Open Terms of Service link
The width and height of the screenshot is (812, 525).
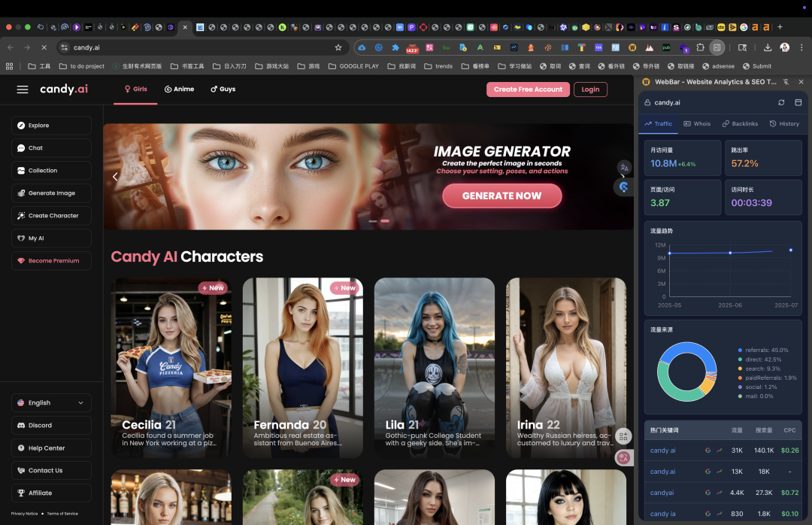tap(62, 514)
